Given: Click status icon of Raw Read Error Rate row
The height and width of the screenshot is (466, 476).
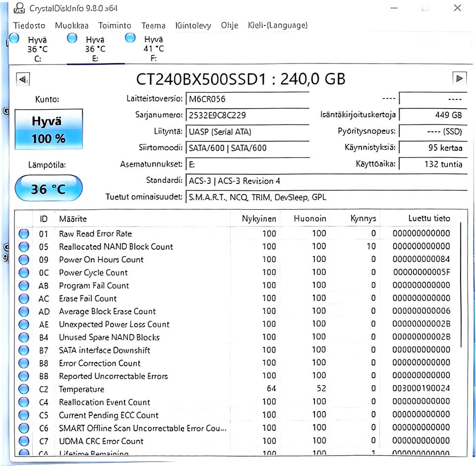Looking at the screenshot, I should click(24, 234).
